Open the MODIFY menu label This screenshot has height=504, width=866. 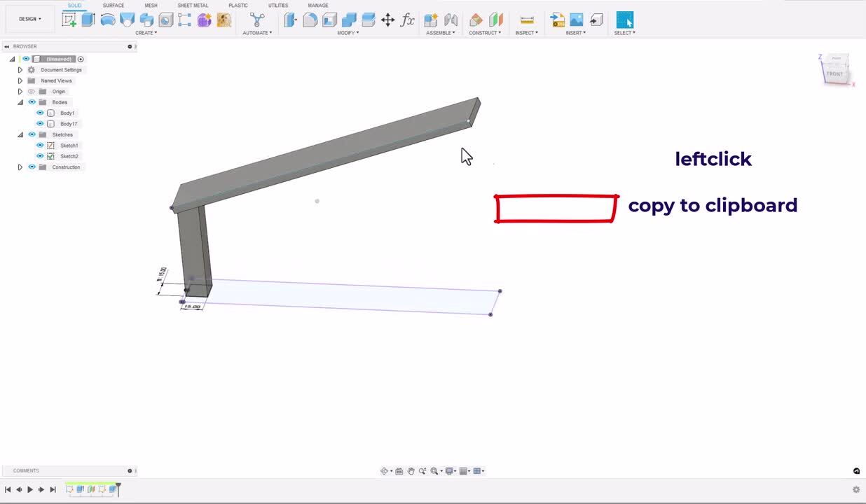(x=348, y=33)
